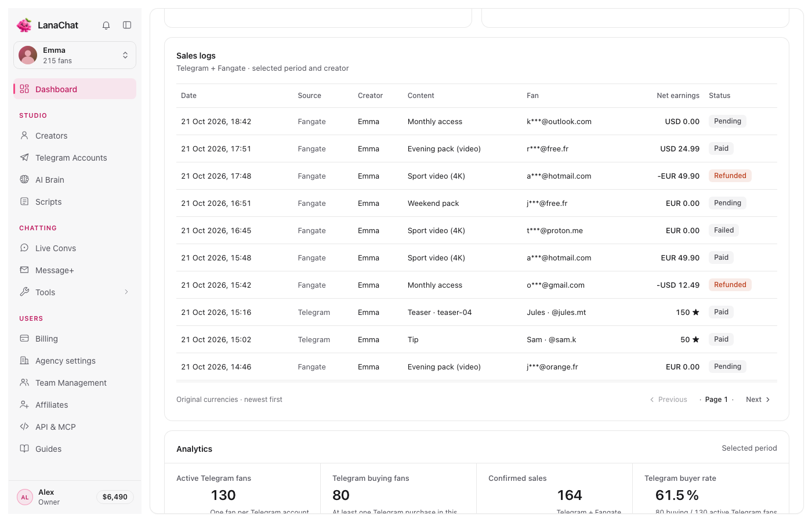Image resolution: width=812 pixels, height=522 pixels.
Task: Click the Live Convs chat bubble icon
Action: tap(24, 248)
